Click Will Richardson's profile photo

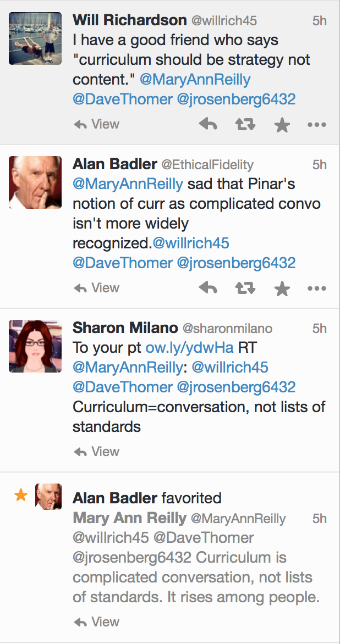tap(35, 38)
